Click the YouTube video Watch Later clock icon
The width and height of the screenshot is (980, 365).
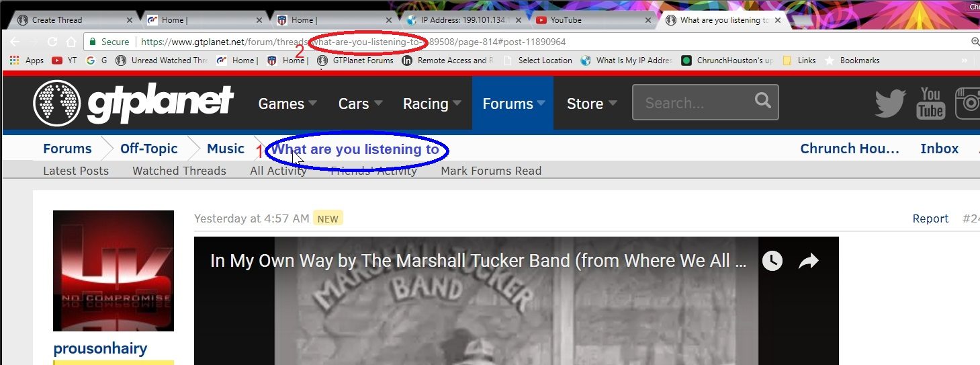pos(772,261)
